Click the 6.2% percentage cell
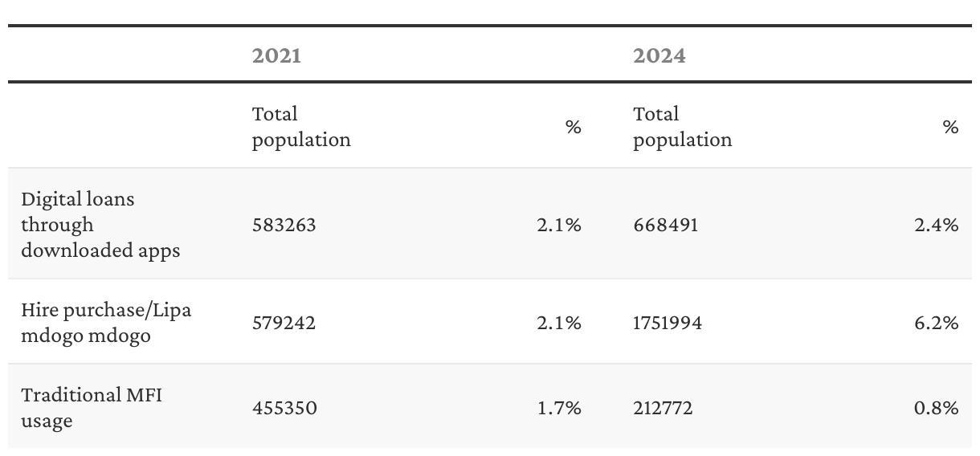The width and height of the screenshot is (980, 456). [x=936, y=323]
